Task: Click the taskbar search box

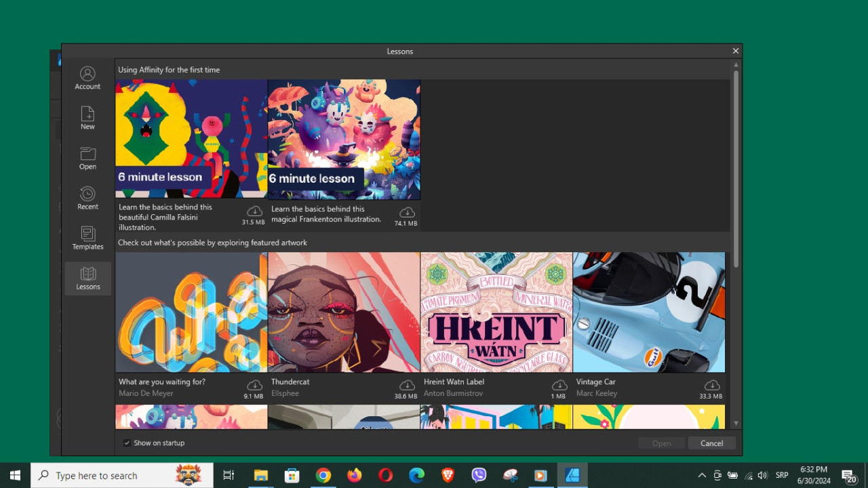Action: (x=122, y=475)
